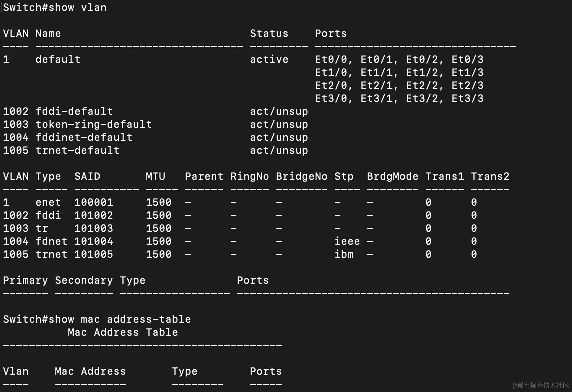Select VLAN name 'default'

click(x=58, y=60)
